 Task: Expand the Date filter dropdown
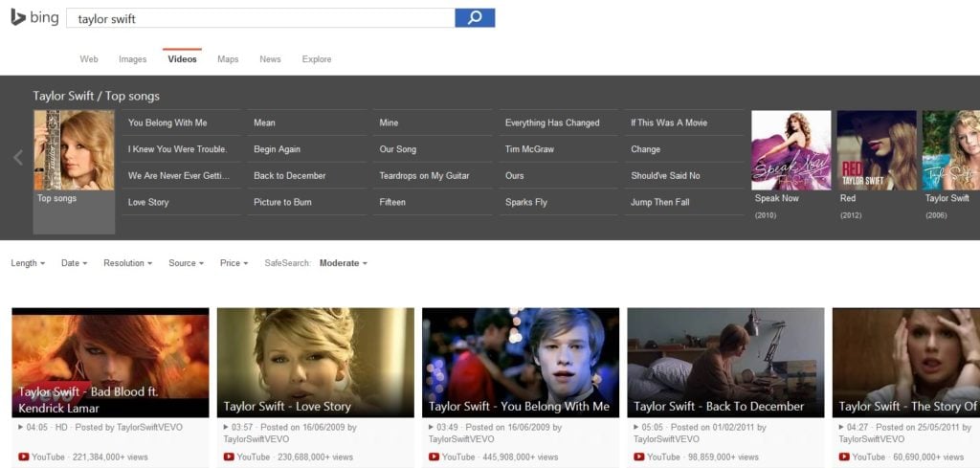coord(75,263)
